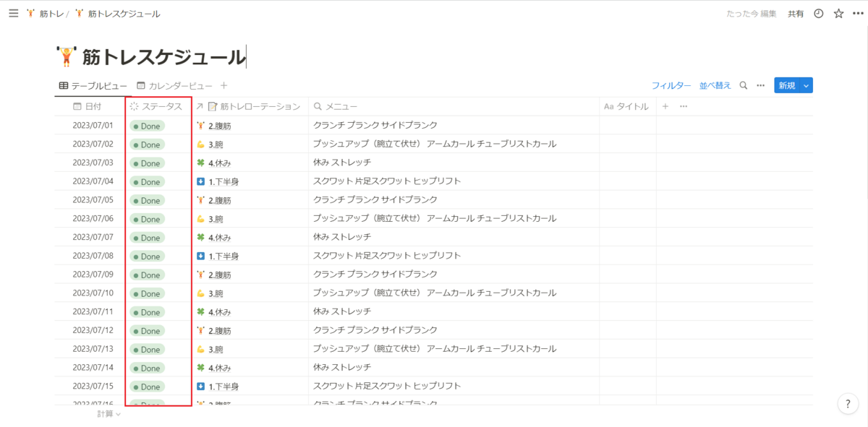868x427 pixels.
Task: Click the weightlifter page icon
Action: pos(67,56)
